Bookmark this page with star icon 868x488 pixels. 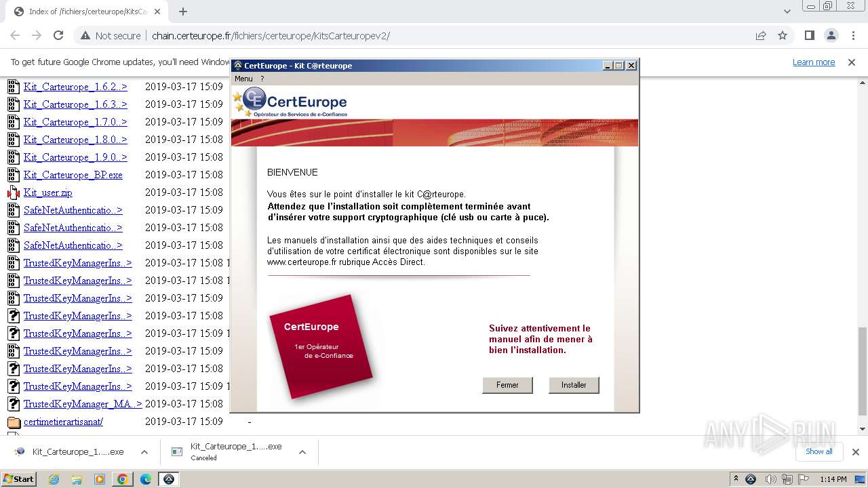(783, 36)
